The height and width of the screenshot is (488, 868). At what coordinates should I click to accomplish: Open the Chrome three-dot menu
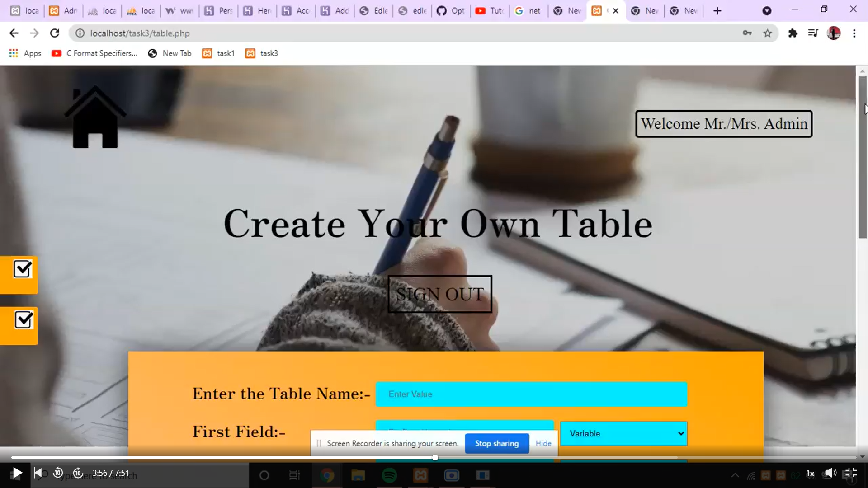(x=854, y=33)
